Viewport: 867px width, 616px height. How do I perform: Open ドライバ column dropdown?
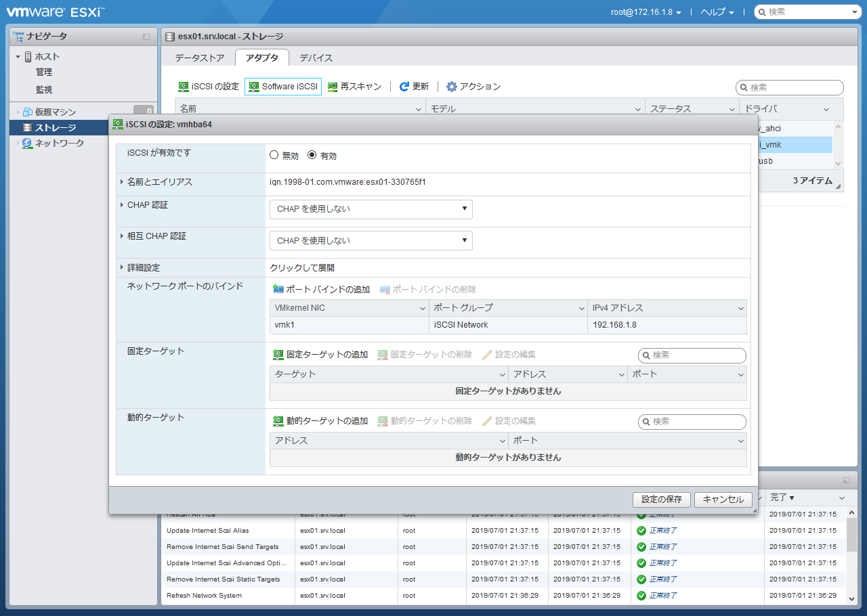[826, 109]
